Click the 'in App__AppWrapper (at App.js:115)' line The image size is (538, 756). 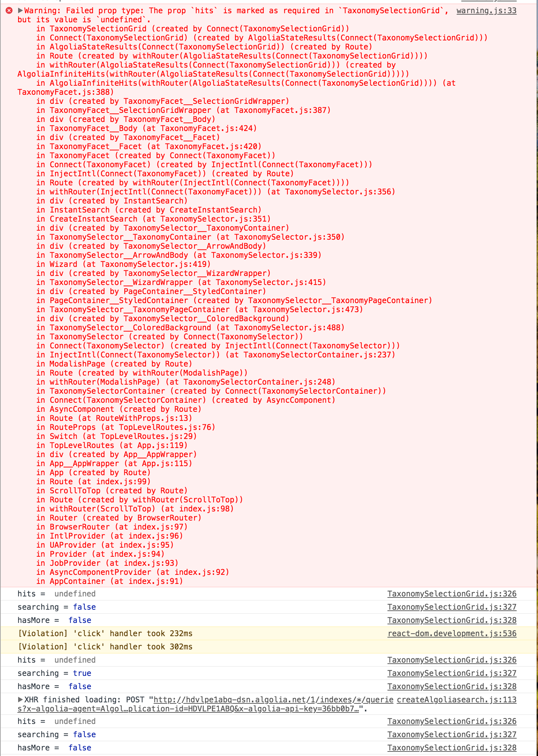(x=114, y=463)
